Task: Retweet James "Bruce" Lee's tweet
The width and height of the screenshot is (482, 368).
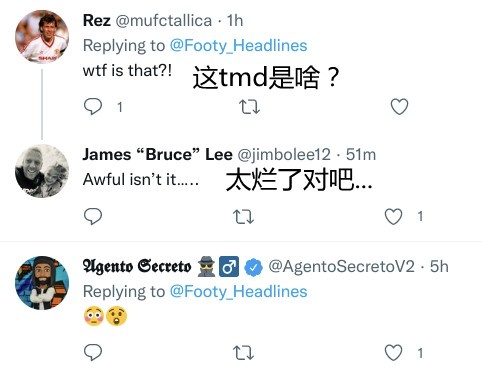Action: (x=243, y=217)
